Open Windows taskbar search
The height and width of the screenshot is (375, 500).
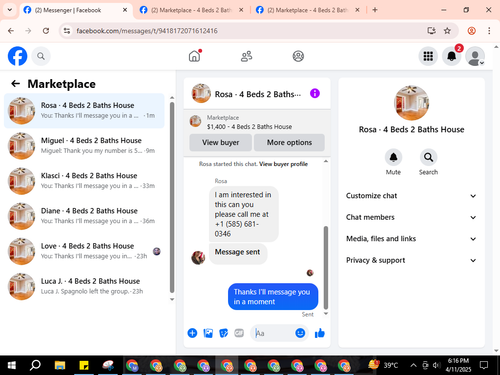35,365
